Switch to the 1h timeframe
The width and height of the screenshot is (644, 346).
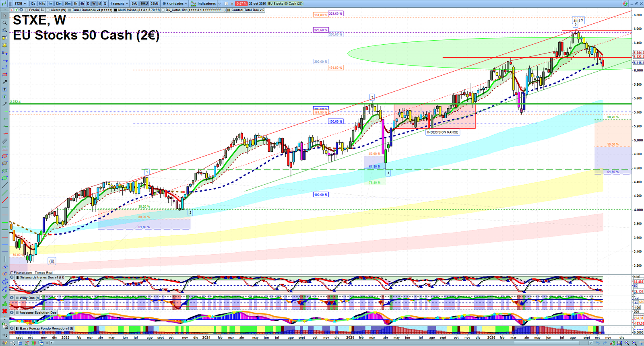75,4
